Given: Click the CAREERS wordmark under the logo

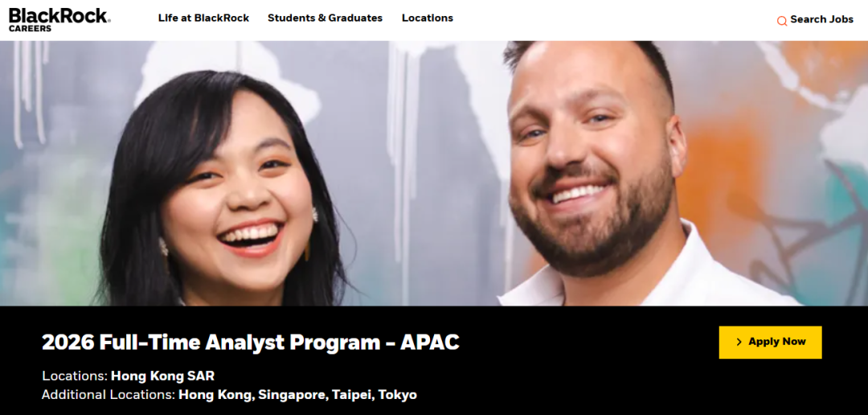Looking at the screenshot, I should point(30,28).
